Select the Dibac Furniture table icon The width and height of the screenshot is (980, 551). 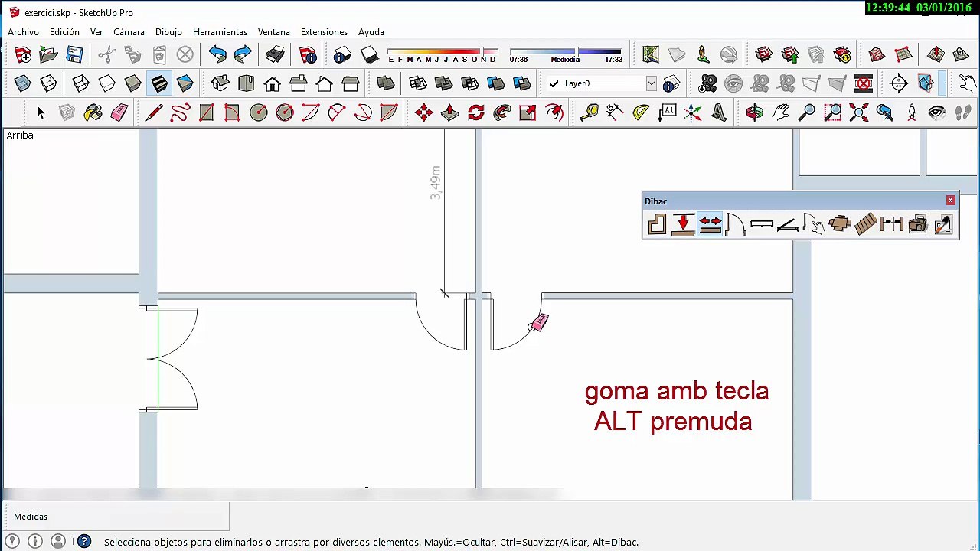tap(840, 224)
